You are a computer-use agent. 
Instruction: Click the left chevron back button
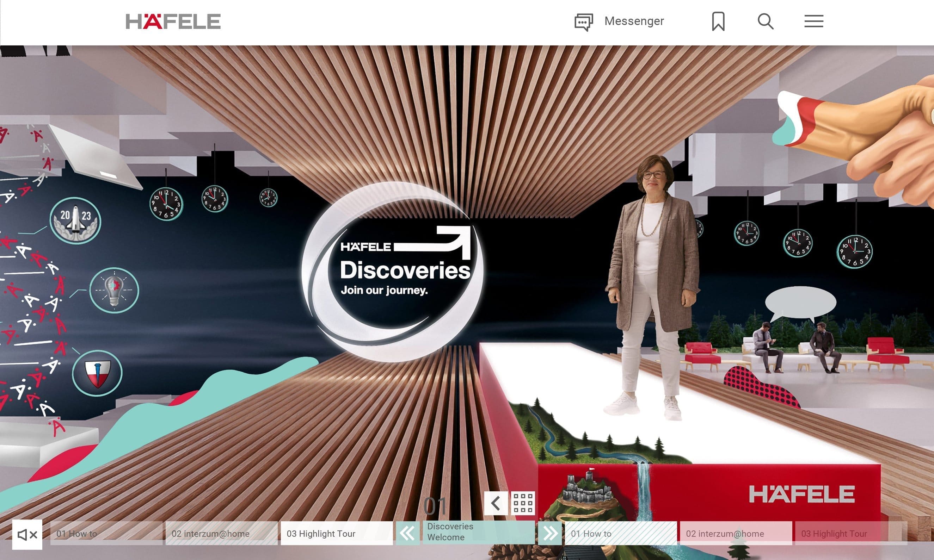click(496, 503)
